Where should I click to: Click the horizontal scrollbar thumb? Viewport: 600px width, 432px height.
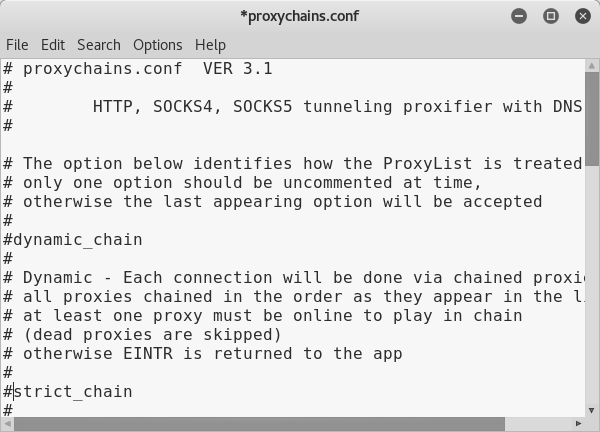pyautogui.click(x=259, y=424)
